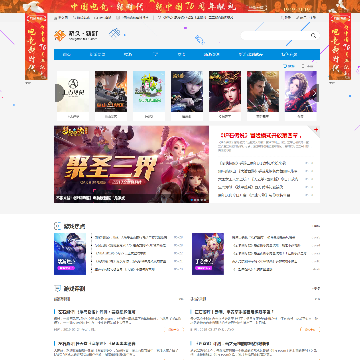
Task: Open the white logo game card
Action: 73,96
